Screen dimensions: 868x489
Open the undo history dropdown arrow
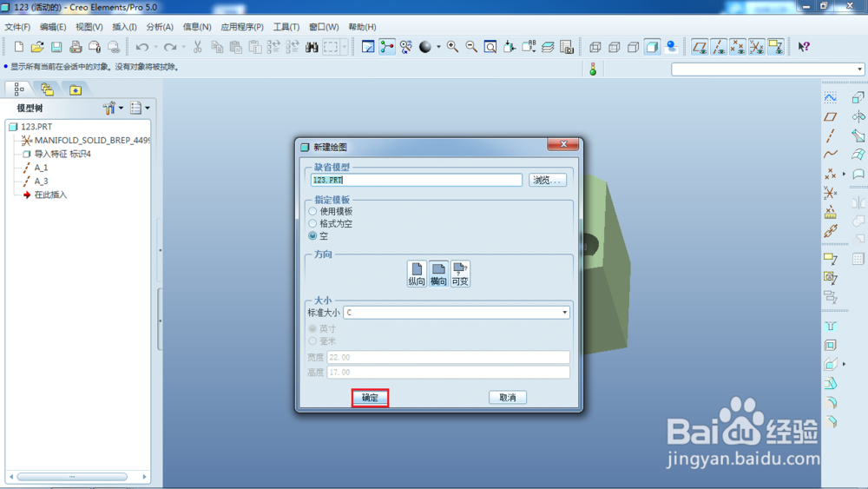(x=155, y=47)
